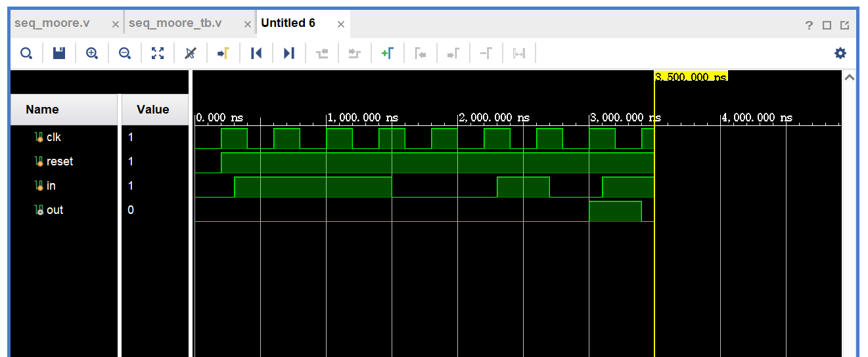Select the clk signal
Viewport: 868px width, 357px height.
[x=53, y=137]
